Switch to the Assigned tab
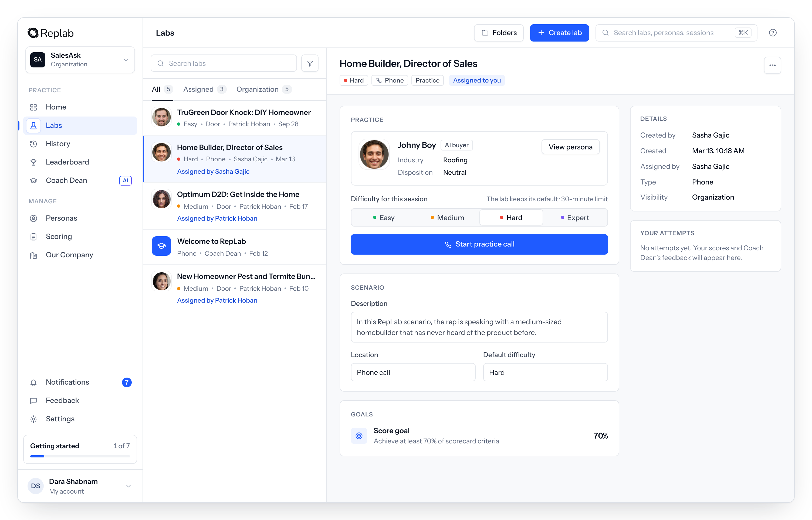 pyautogui.click(x=204, y=90)
